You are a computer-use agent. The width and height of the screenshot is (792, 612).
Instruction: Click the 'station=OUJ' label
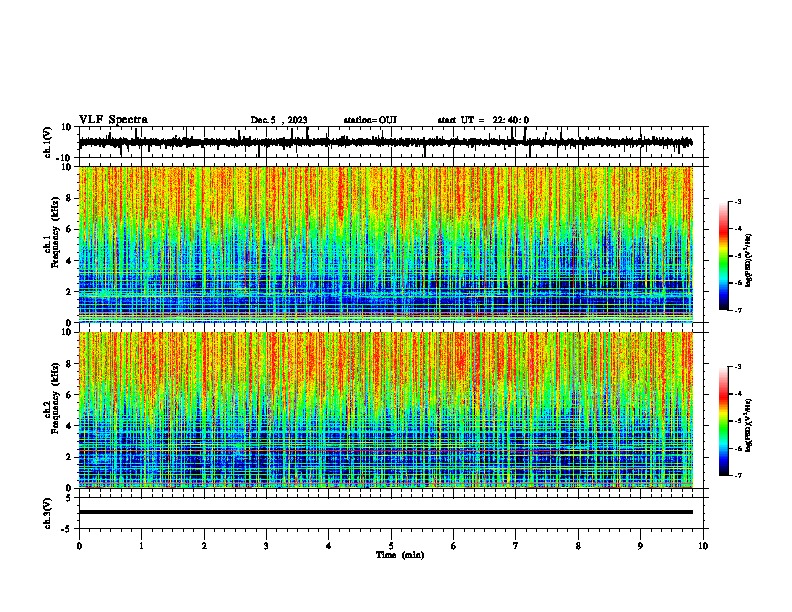[370, 120]
